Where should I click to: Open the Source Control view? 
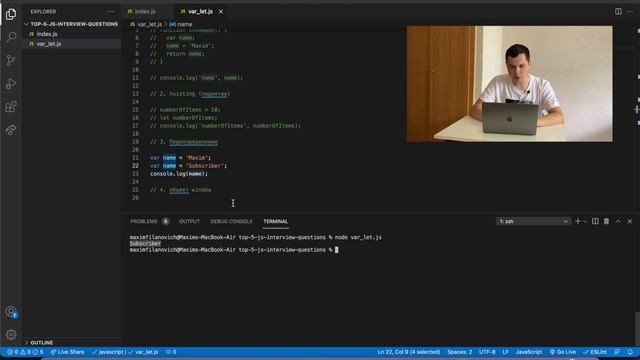(11, 60)
